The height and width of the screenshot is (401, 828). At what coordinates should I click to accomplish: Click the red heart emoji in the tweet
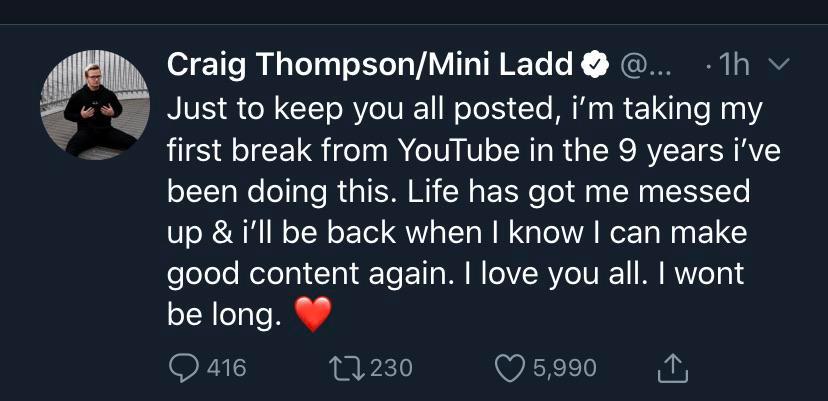313,317
